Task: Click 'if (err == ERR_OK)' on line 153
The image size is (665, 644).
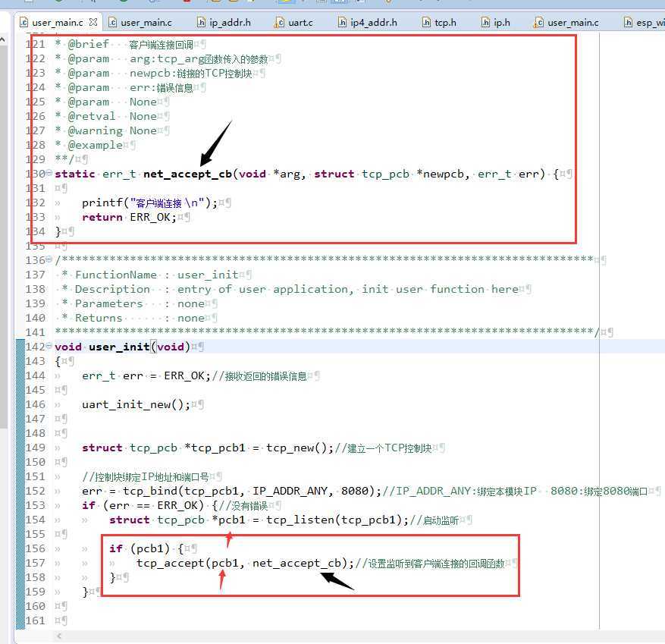Action: click(143, 506)
